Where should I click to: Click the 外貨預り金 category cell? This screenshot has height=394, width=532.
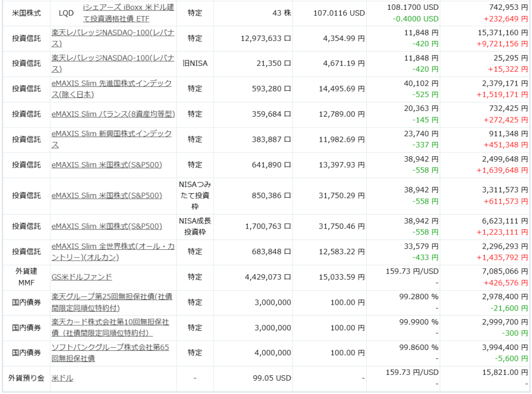tap(26, 378)
